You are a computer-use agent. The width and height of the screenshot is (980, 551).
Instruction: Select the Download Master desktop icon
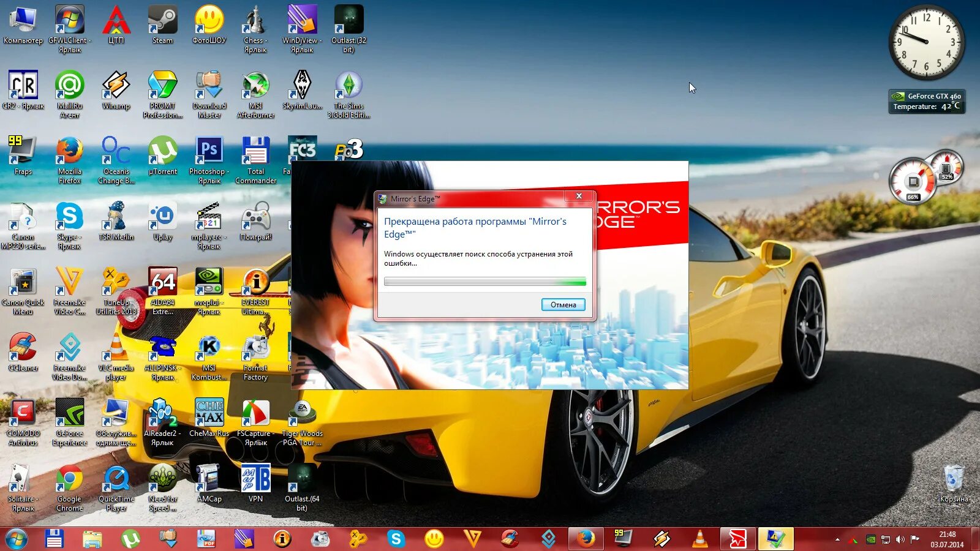tap(209, 94)
